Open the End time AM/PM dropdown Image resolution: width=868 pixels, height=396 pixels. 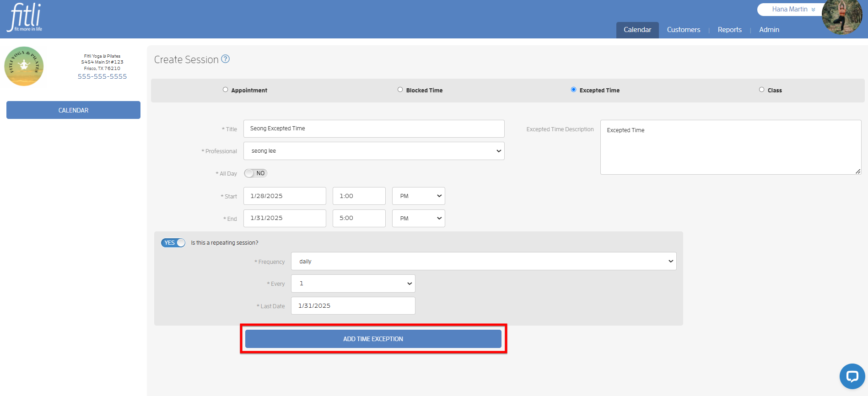pos(418,218)
